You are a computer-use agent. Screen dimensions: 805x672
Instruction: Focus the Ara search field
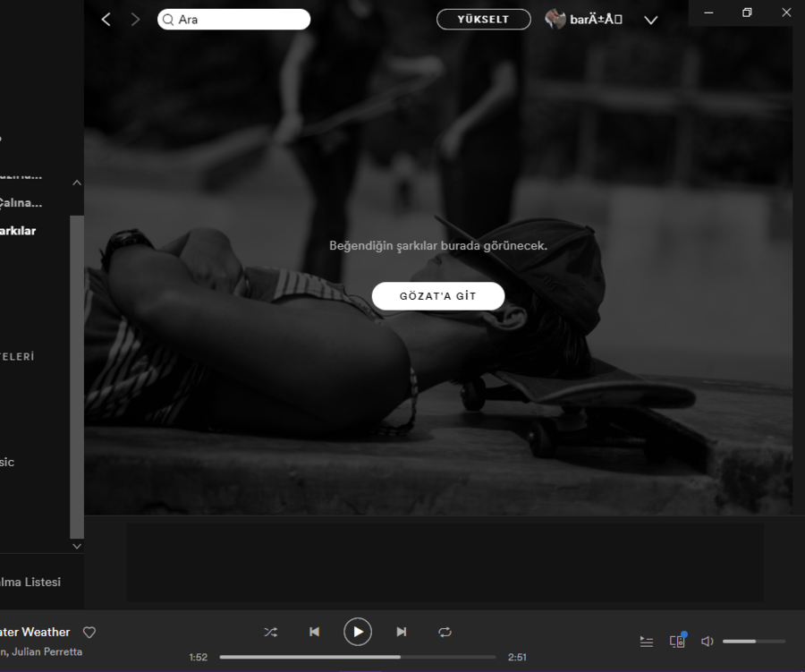239,20
